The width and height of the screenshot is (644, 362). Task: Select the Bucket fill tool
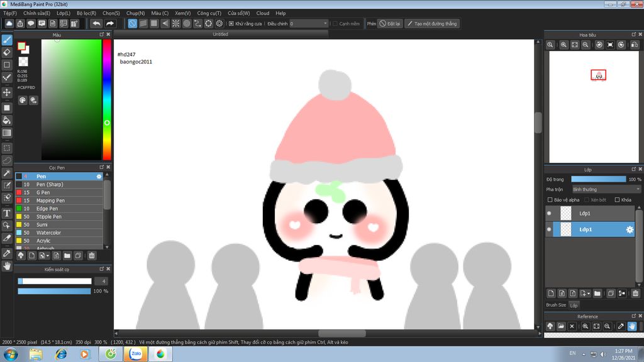(7, 120)
